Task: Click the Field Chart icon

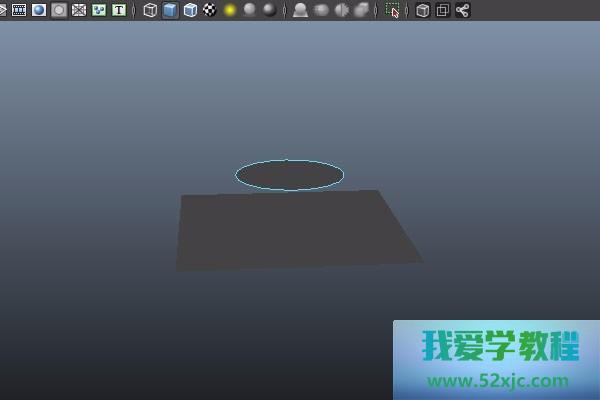Action: [x=79, y=10]
